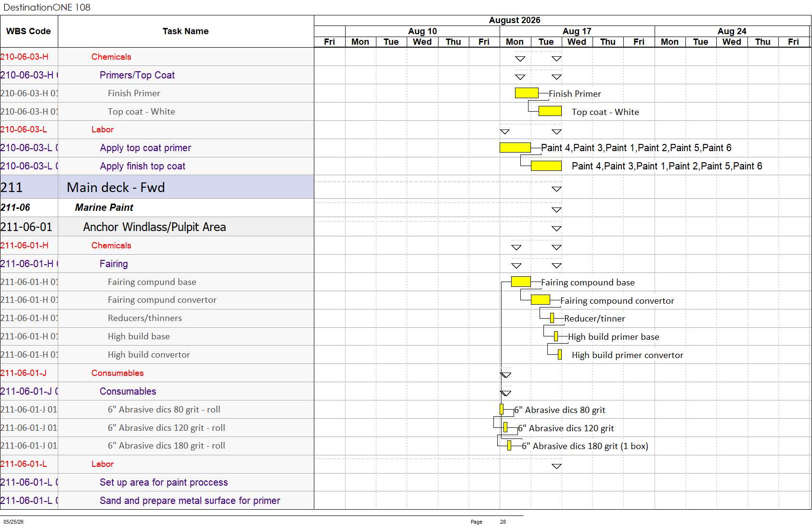
Task: Select the Aug 24 week header
Action: [x=732, y=31]
